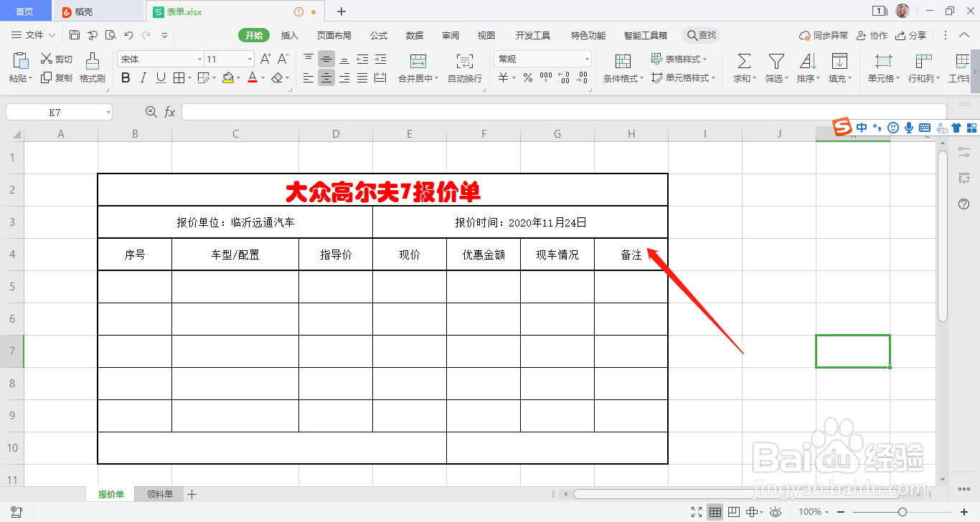Click the decrease indent icon
This screenshot has height=522, width=980.
pyautogui.click(x=362, y=59)
